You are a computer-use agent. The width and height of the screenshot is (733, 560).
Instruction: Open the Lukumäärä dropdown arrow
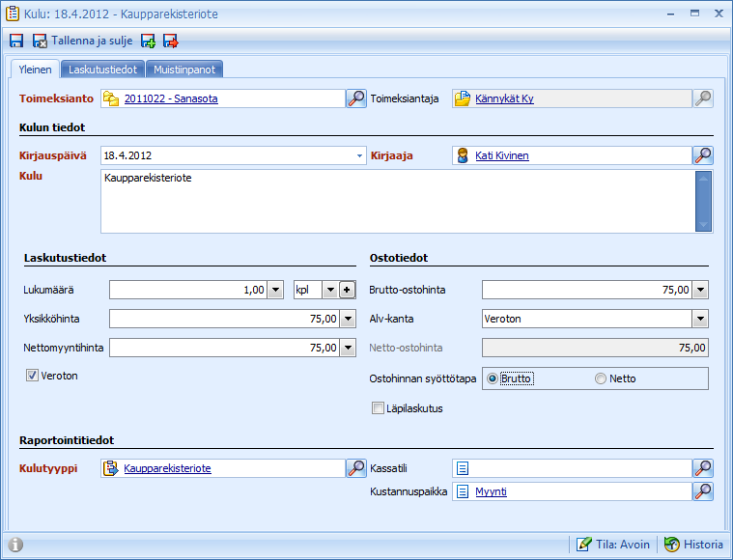coord(276,290)
